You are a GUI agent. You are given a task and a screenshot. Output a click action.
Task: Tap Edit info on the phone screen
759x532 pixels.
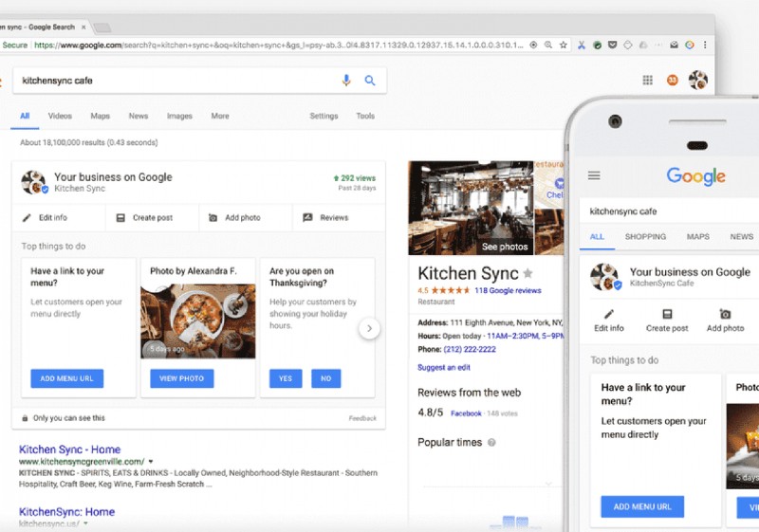click(x=609, y=321)
